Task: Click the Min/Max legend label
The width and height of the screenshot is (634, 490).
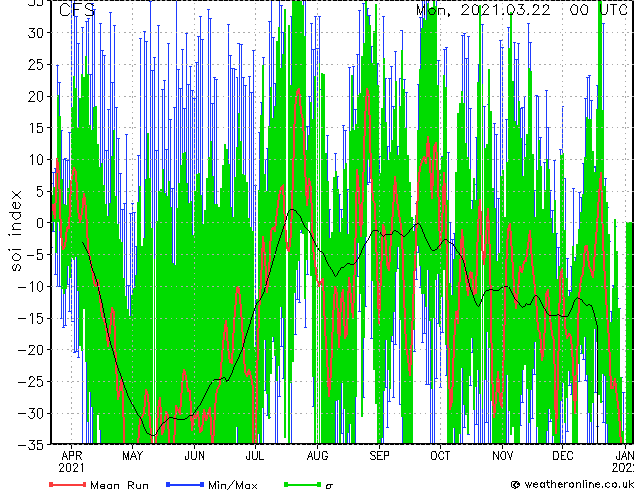Action: 232,485
